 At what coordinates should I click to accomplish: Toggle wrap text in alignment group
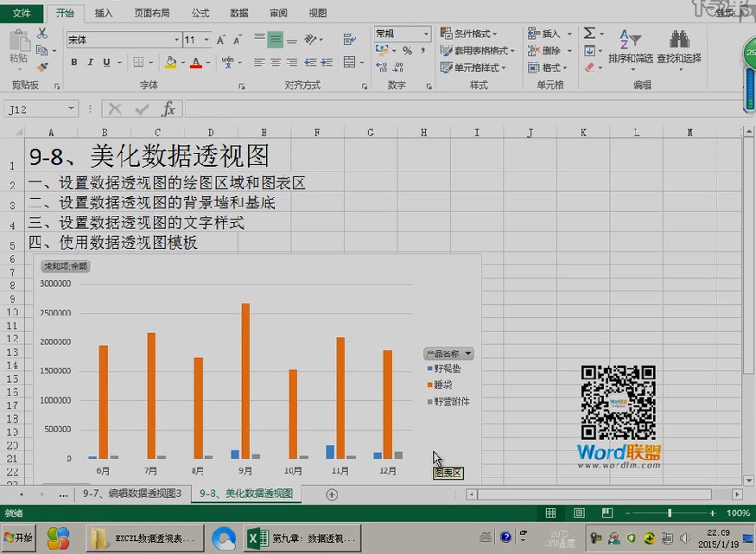[350, 40]
